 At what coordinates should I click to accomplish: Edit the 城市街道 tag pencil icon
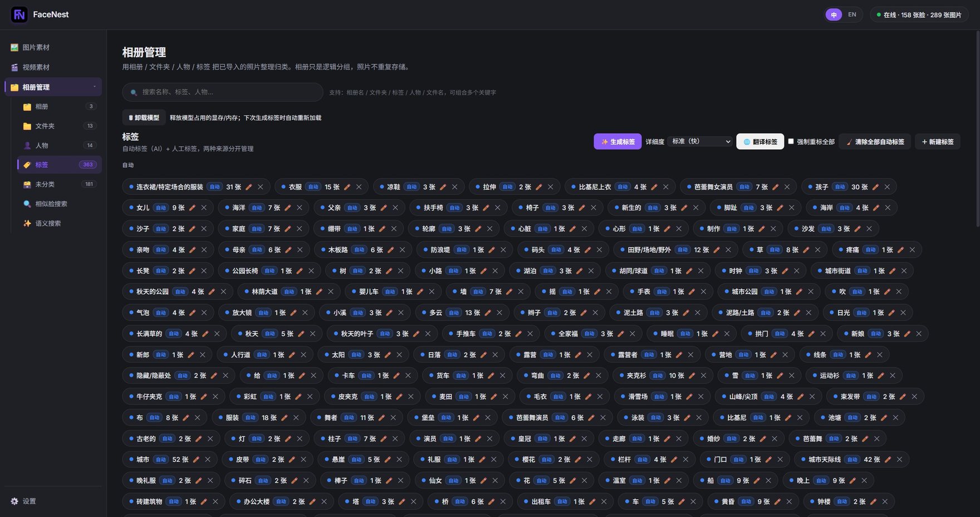pyautogui.click(x=892, y=271)
